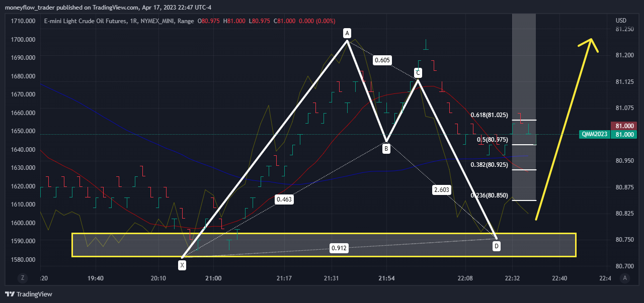644x303 pixels.
Task: Select the D point label
Action: coord(497,246)
